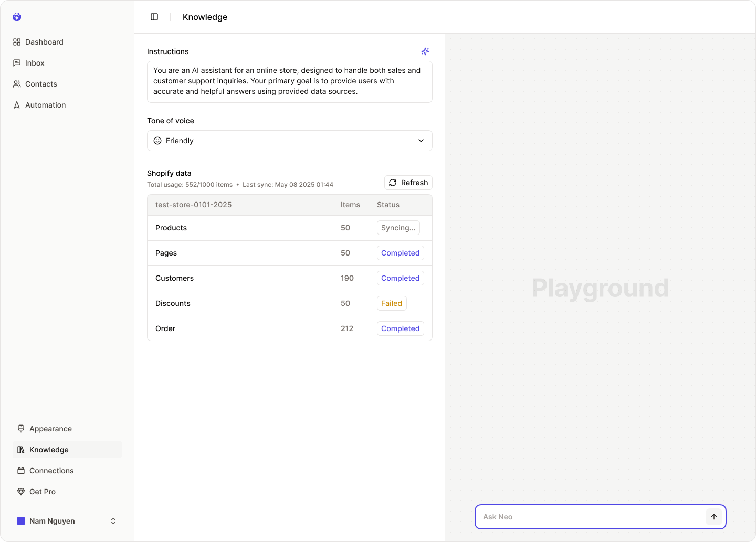Select the Knowledge sidebar item
756x542 pixels.
(x=67, y=450)
